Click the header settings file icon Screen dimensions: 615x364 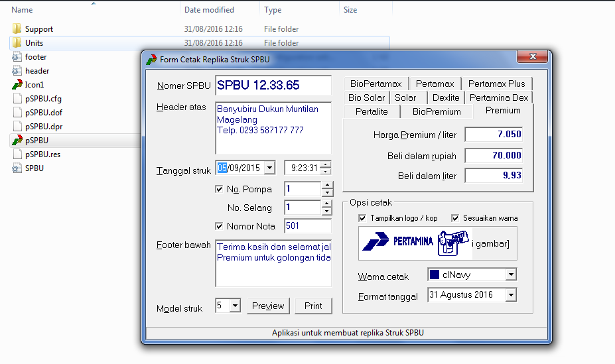17,71
